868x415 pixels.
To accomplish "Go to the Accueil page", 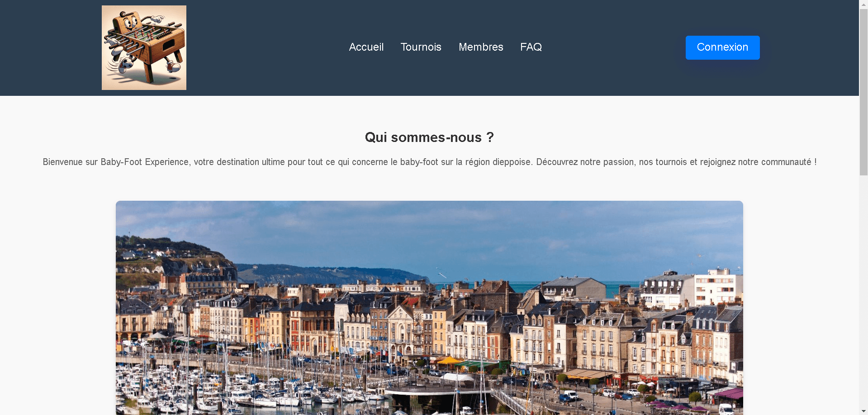I will 366,47.
